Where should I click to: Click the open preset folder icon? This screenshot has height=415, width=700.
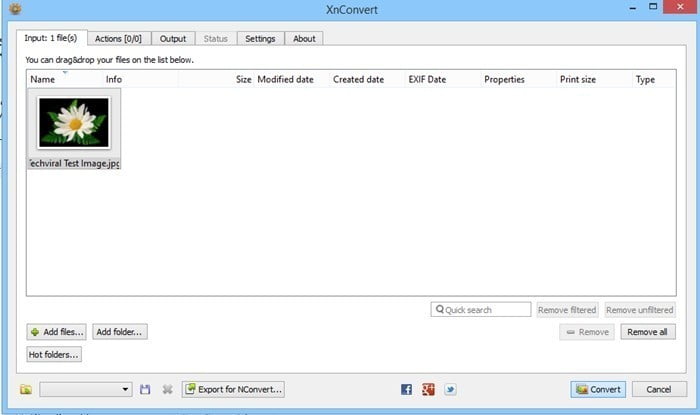click(x=26, y=389)
